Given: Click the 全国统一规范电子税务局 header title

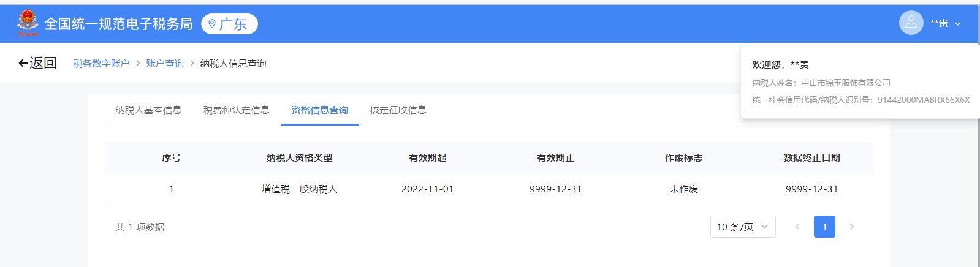Looking at the screenshot, I should pos(118,24).
